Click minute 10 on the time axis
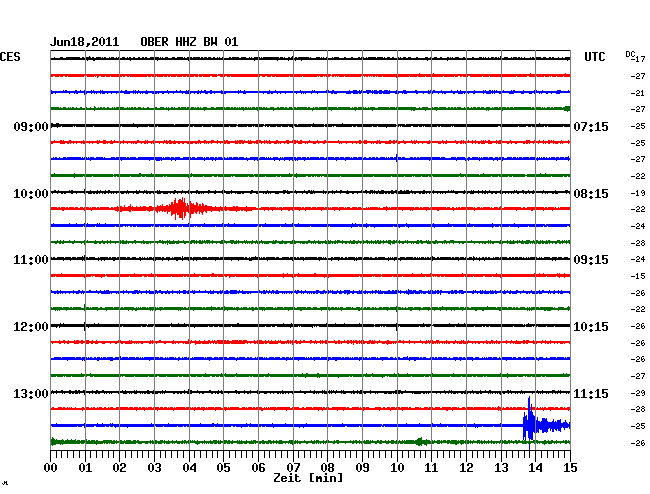Screen dimensions: 650x494 coord(397,468)
